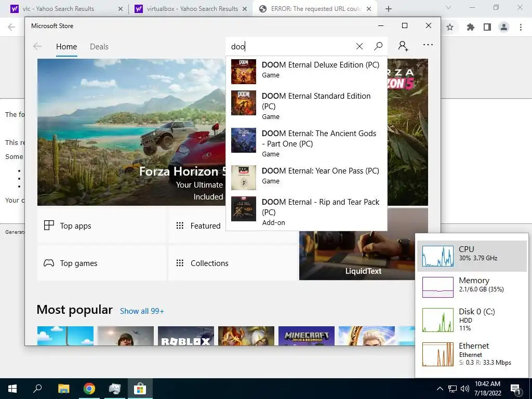The image size is (532, 399).
Task: Select the Ethernet performance item
Action: (472, 354)
